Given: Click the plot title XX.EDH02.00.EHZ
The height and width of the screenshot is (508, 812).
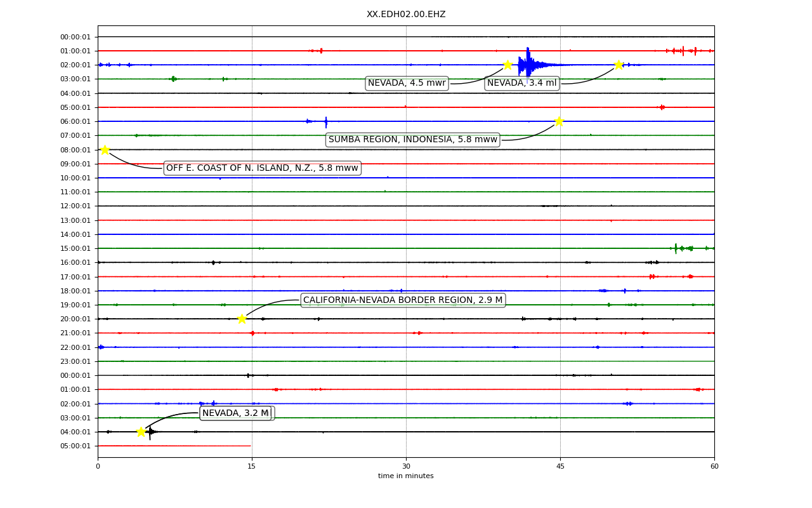Looking at the screenshot, I should (406, 14).
